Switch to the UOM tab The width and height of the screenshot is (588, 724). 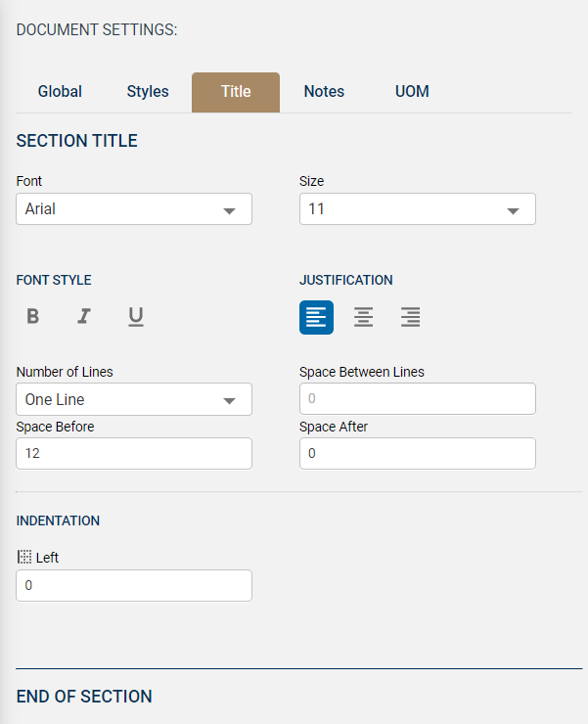(412, 92)
